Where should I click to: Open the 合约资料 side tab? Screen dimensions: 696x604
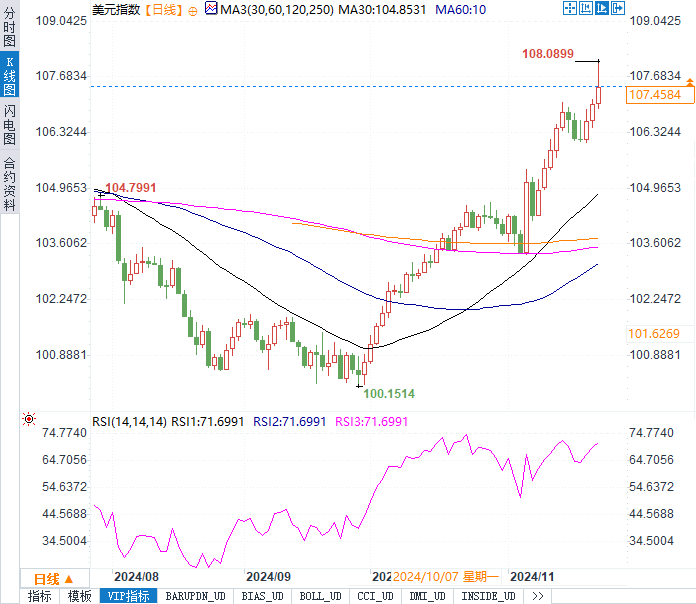coord(9,184)
